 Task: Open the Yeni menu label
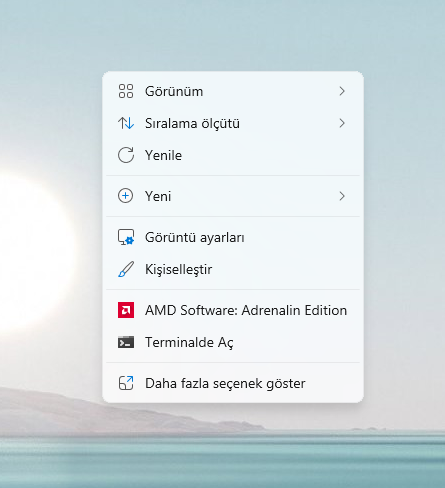pyautogui.click(x=158, y=196)
